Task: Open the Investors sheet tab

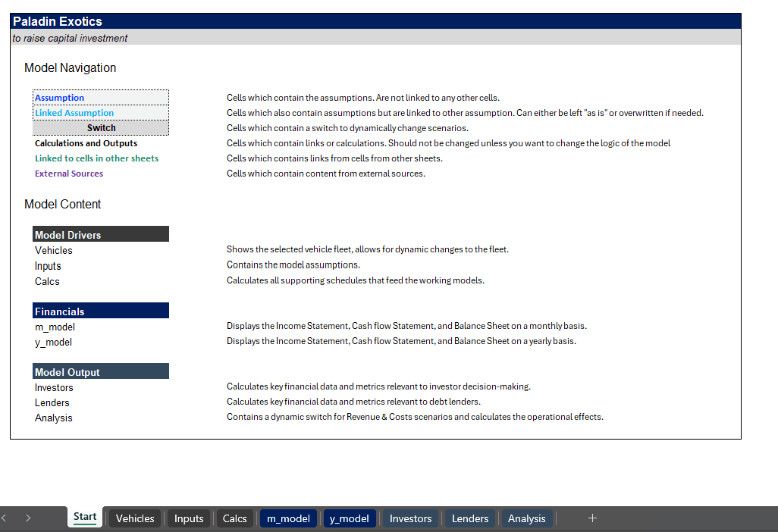Action: [x=410, y=518]
